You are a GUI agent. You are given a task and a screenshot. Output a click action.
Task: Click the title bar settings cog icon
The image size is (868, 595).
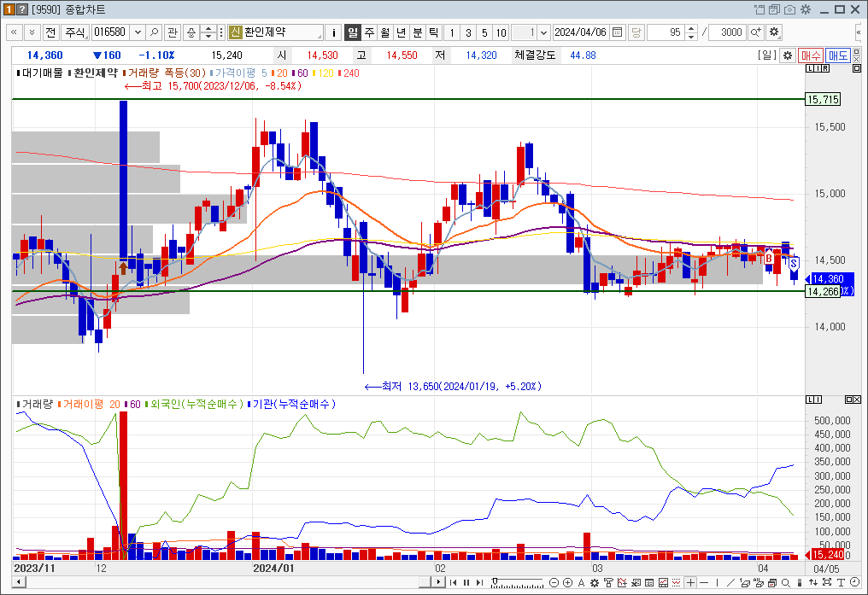point(806,9)
